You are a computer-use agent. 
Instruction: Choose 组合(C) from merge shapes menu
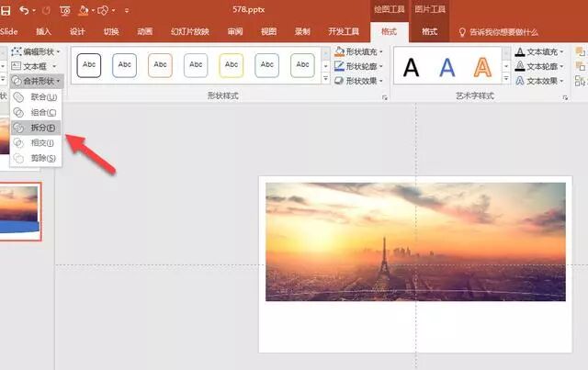(x=36, y=112)
